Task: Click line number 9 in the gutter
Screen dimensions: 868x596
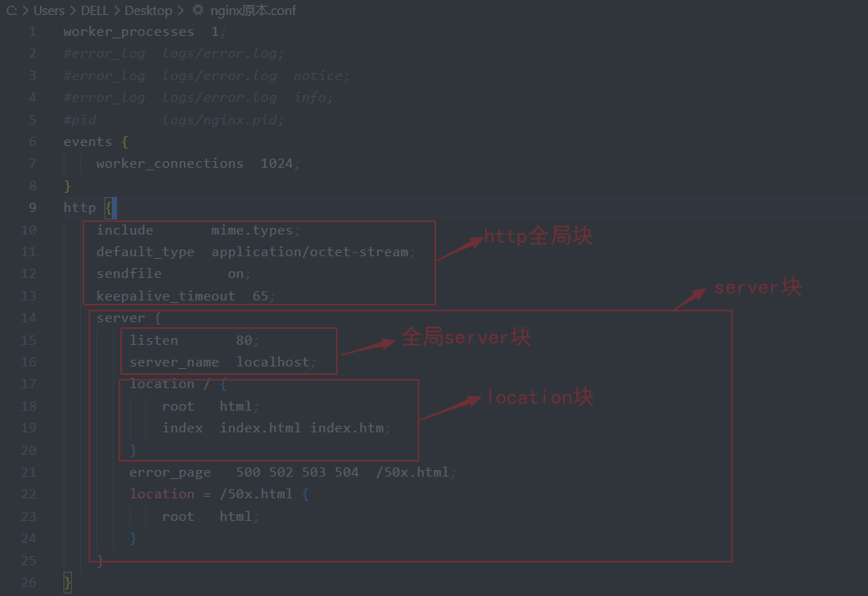Action: coord(32,208)
